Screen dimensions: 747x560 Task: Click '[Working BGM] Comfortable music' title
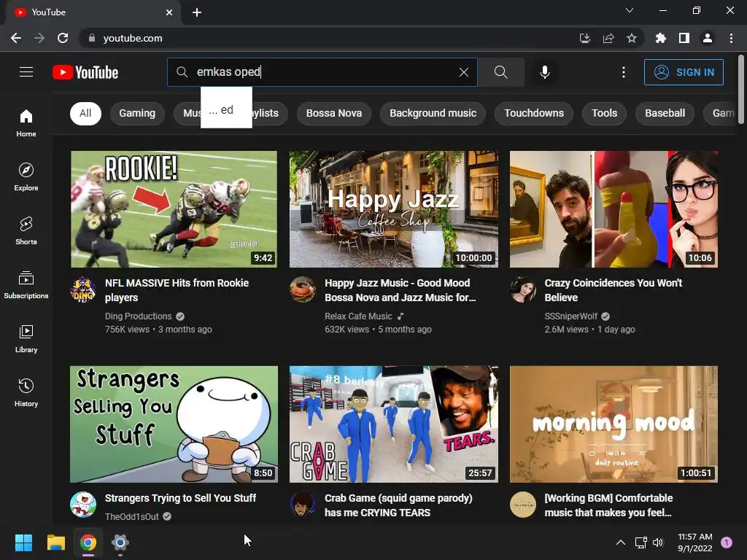(x=608, y=505)
